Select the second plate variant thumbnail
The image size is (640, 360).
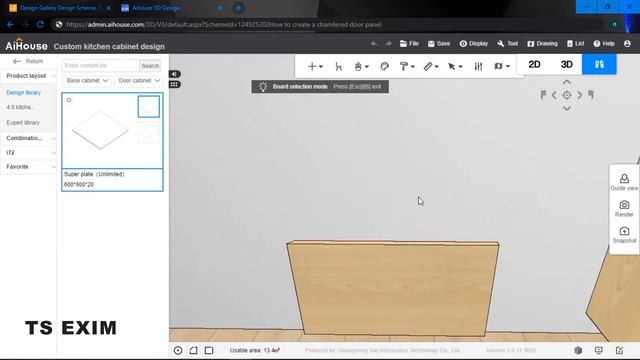click(149, 132)
